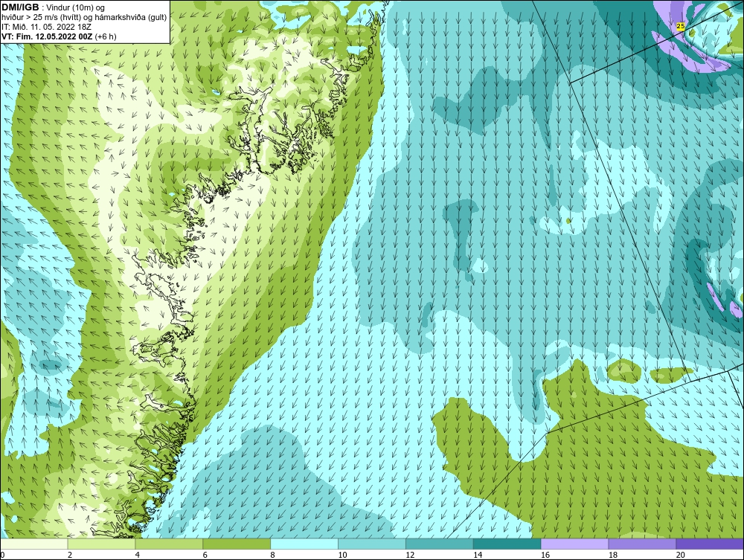
Task: Click the legend scale label '18'
Action: tap(612, 555)
